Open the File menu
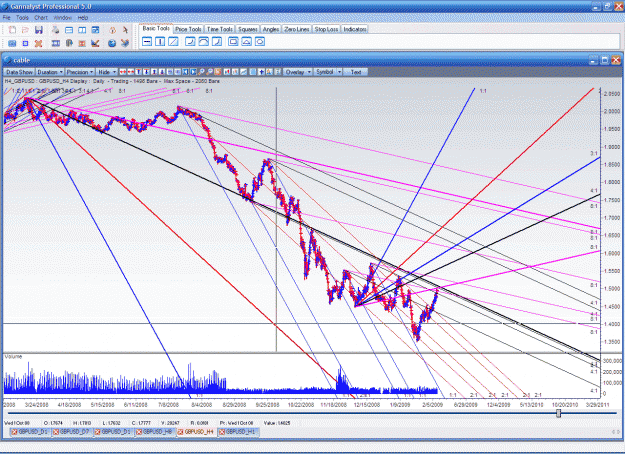This screenshot has width=625, height=454. click(7, 18)
